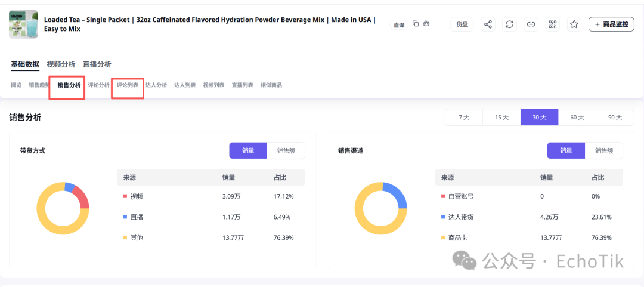Open the 评论分析 sub-tab

click(x=98, y=85)
